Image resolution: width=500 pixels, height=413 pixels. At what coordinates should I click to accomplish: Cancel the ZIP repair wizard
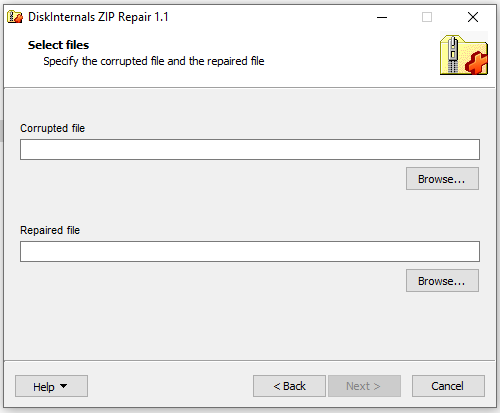(448, 386)
